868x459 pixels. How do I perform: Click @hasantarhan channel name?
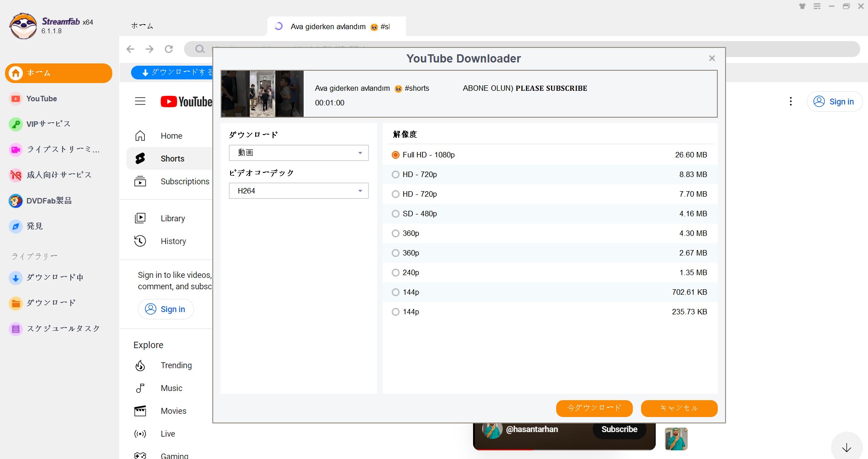tap(532, 429)
